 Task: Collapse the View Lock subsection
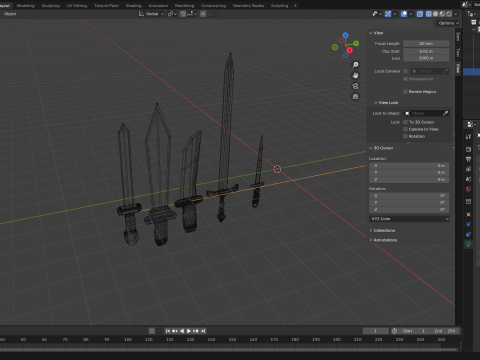coord(386,103)
